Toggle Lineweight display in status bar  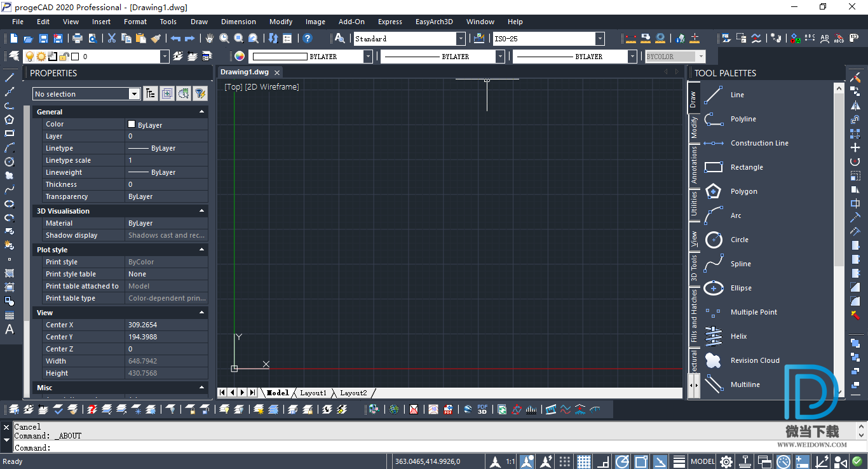pos(679,461)
